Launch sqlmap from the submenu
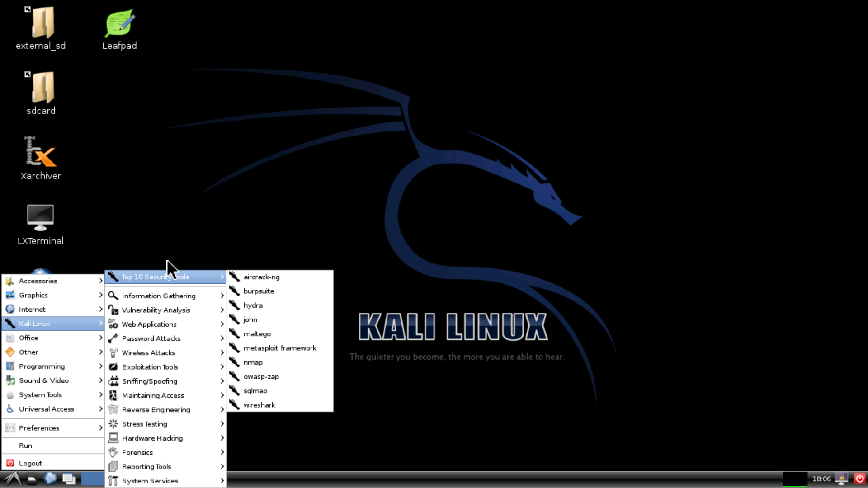Screen dimensions: 868x488 click(x=280, y=390)
